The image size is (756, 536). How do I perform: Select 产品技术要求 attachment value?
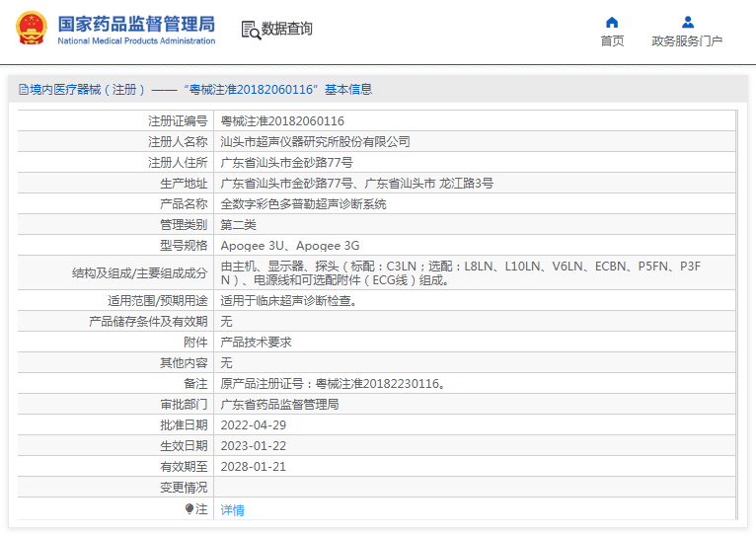[256, 343]
